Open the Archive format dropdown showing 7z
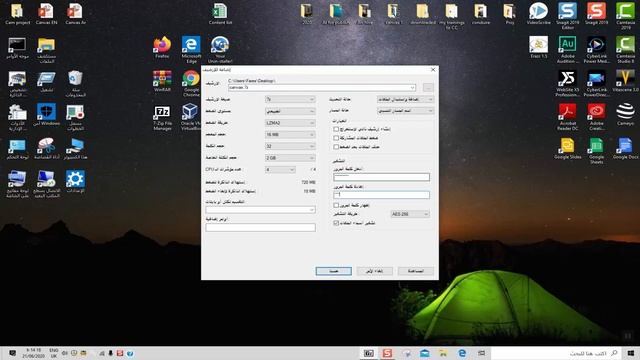The image size is (640, 360). (290, 99)
